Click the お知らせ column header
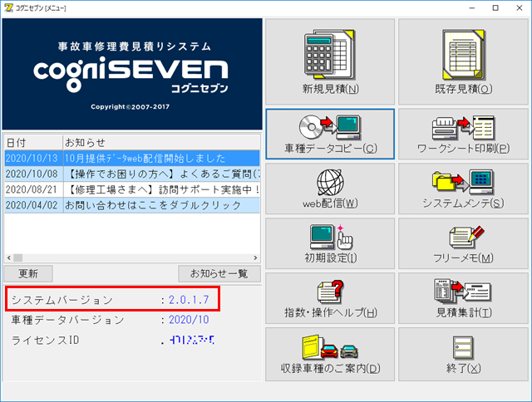The height and width of the screenshot is (402, 532). tap(161, 142)
